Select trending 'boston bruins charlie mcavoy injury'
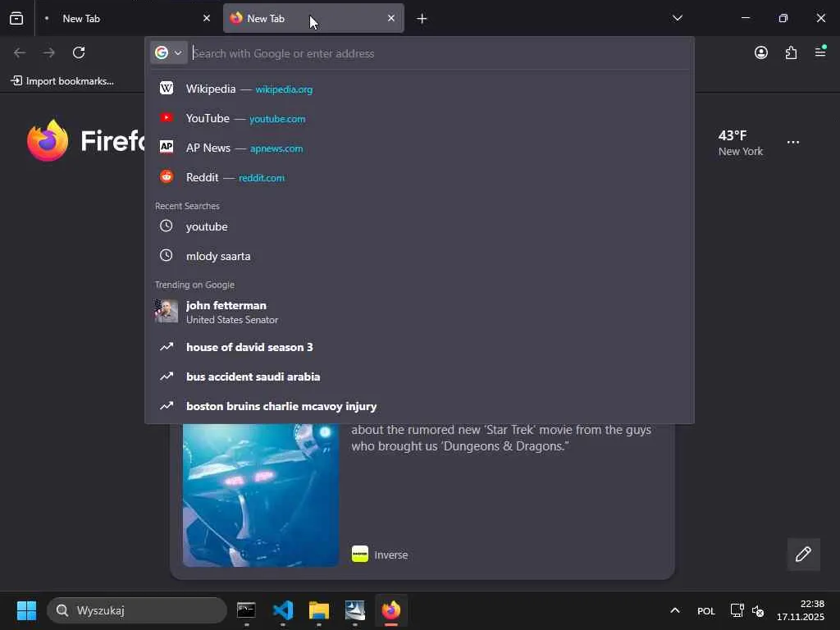The width and height of the screenshot is (840, 630). pyautogui.click(x=419, y=406)
